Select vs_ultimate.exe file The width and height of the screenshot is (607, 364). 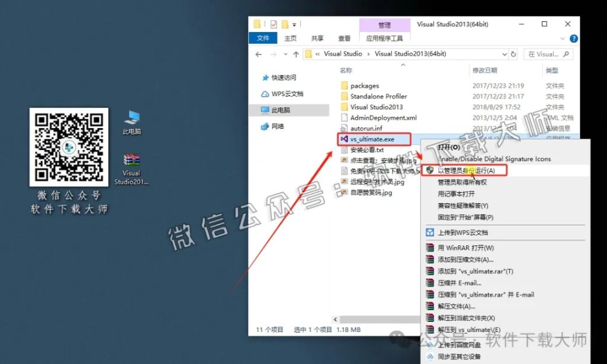pyautogui.click(x=372, y=139)
